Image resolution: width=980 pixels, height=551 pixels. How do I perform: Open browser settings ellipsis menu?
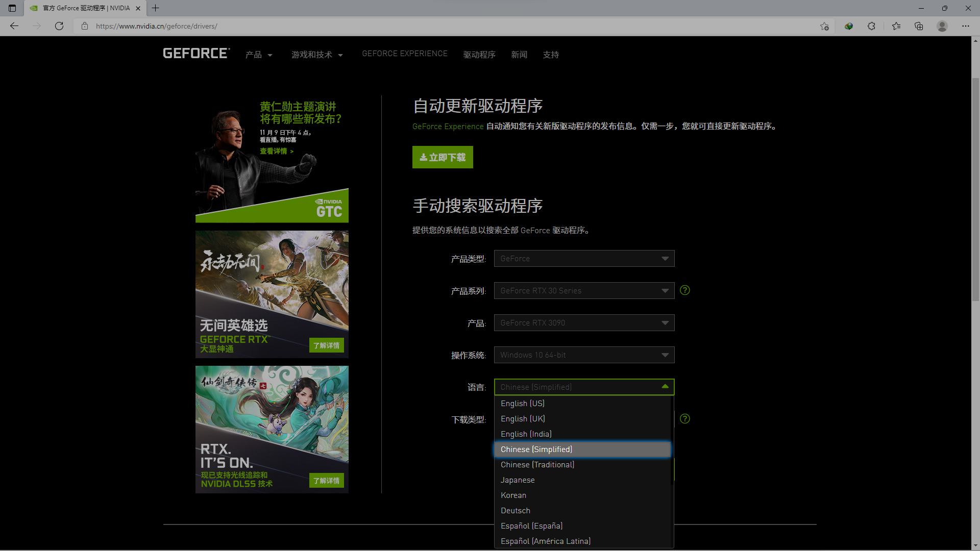(x=965, y=26)
